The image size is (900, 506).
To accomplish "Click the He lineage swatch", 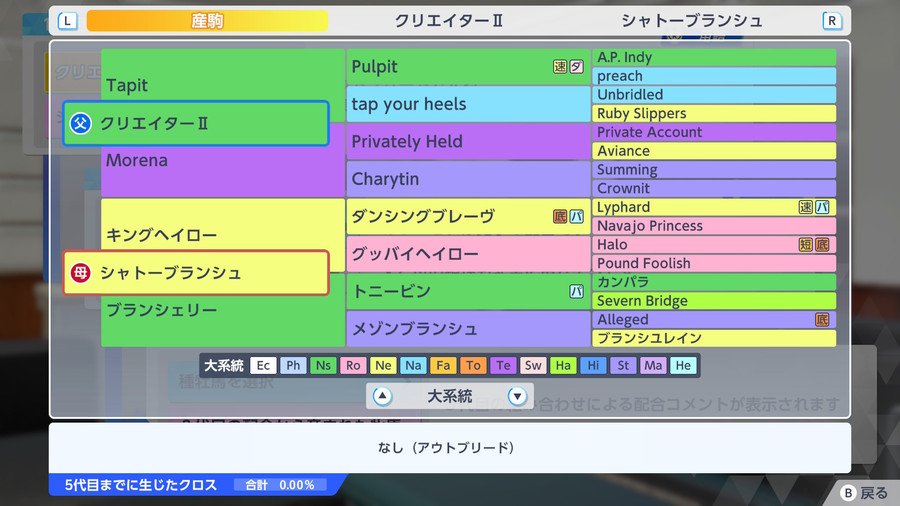I will click(x=683, y=365).
